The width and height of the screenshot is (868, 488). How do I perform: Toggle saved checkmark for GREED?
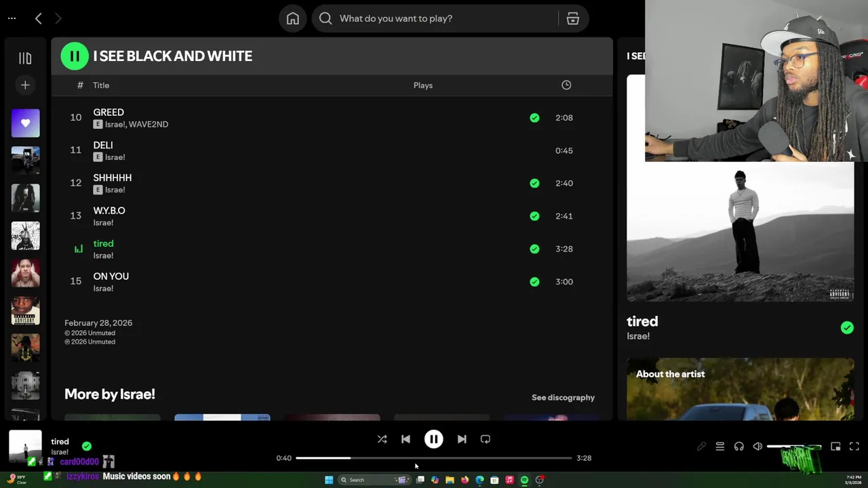534,118
